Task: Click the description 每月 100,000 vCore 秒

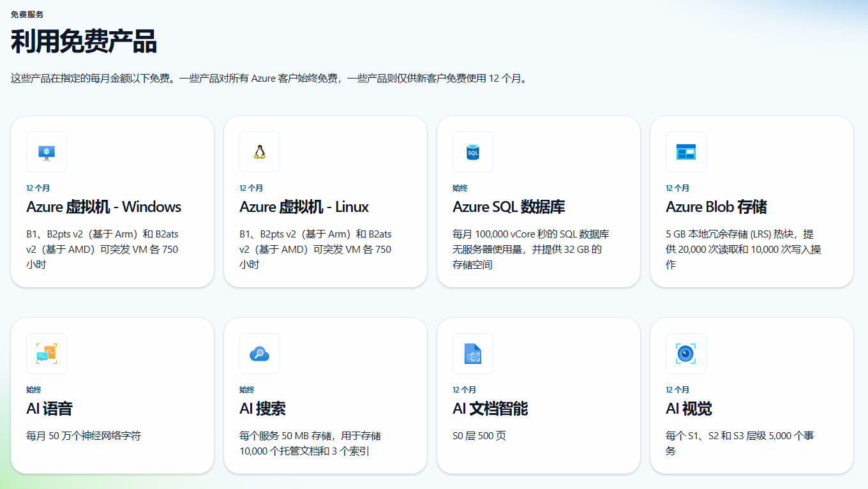Action: [x=531, y=249]
